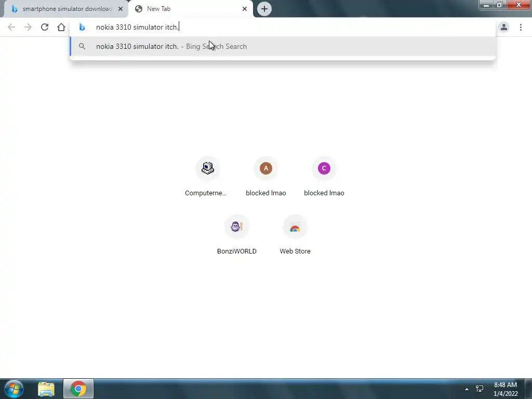Viewport: 532px width, 399px height.
Task: Open the blocked lmao shortcut with C icon
Action: coord(324,177)
